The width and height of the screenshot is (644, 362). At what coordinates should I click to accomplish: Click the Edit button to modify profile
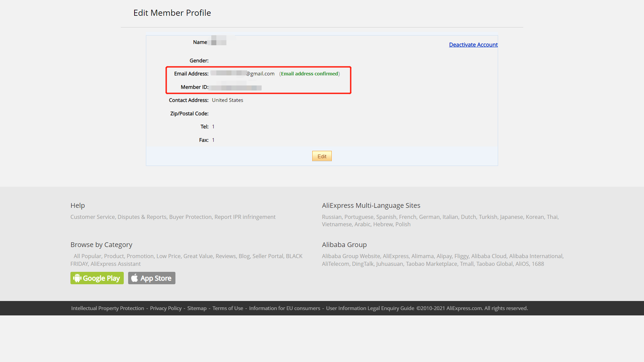click(322, 156)
